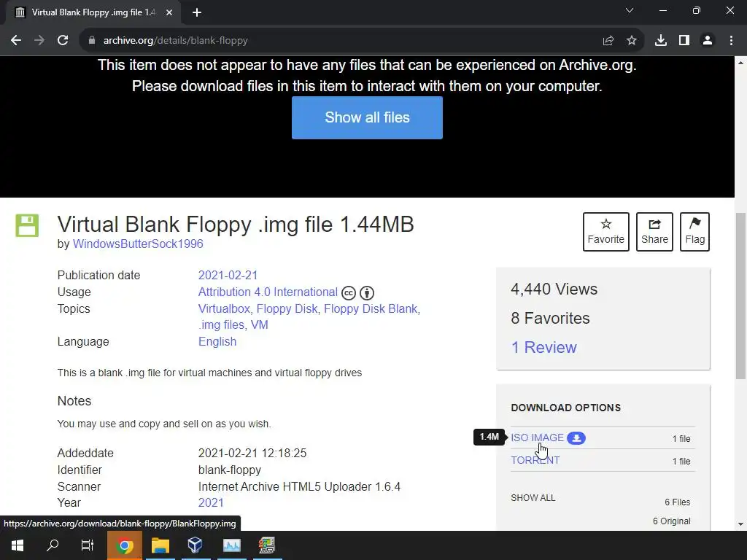Click the scrollbar down arrow

pos(741,524)
